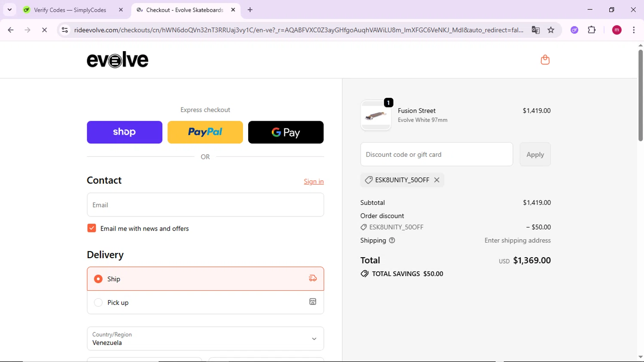Open the shopping bag cart icon
This screenshot has width=644, height=362.
(545, 60)
